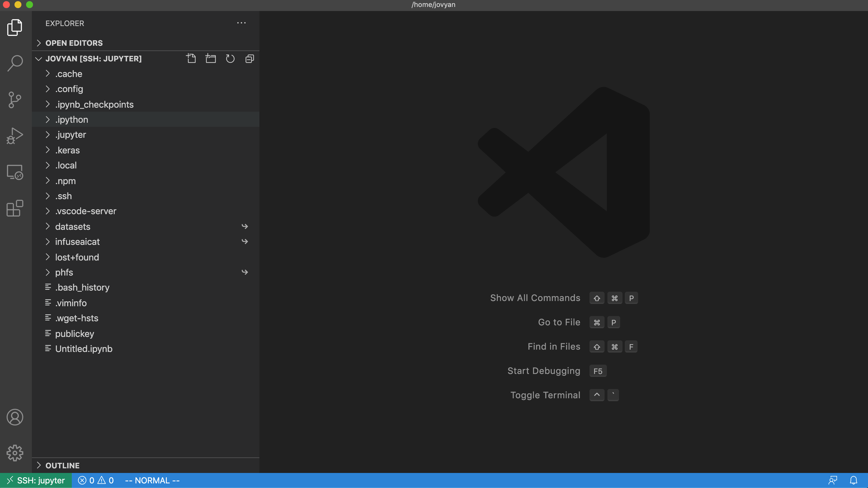Image resolution: width=868 pixels, height=488 pixels.
Task: Open the Explorer more actions menu
Action: point(241,23)
